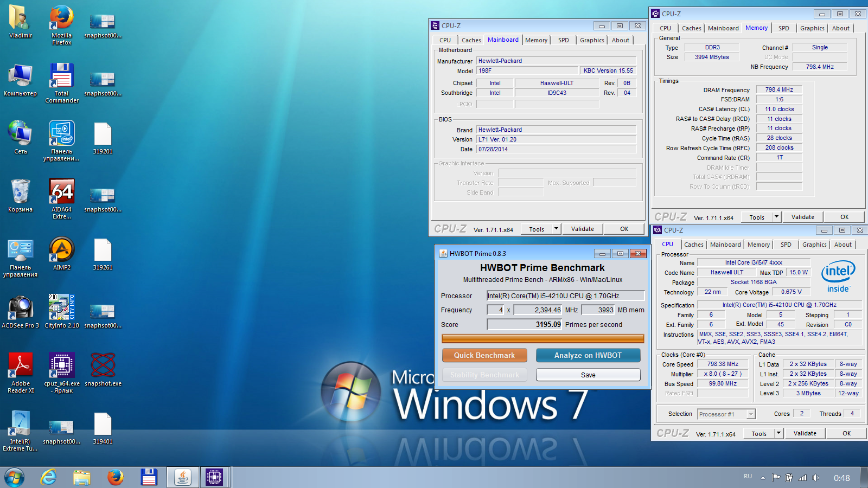Select the Code Name Haswell ULT value
Viewport: 868px width, 488px height.
(x=727, y=272)
